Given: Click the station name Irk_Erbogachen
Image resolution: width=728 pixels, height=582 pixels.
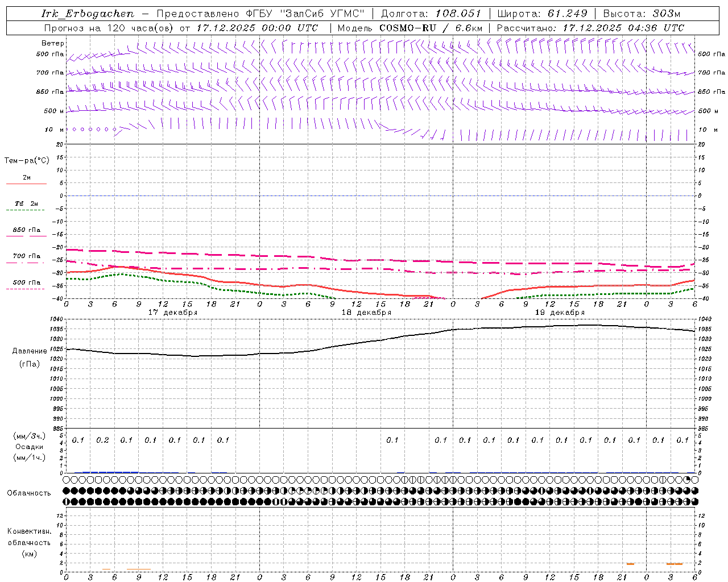Looking at the screenshot, I should click(88, 14).
